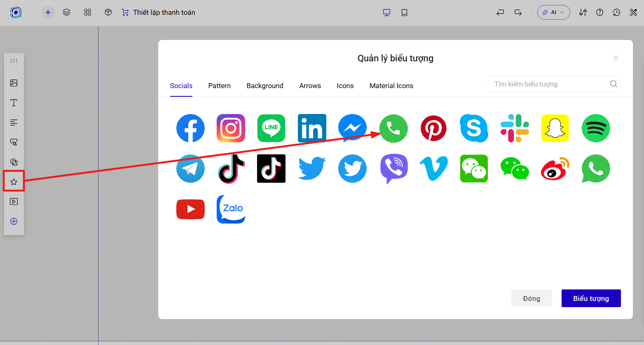This screenshot has width=644, height=345.
Task: Open the Pattern tab
Action: (219, 86)
